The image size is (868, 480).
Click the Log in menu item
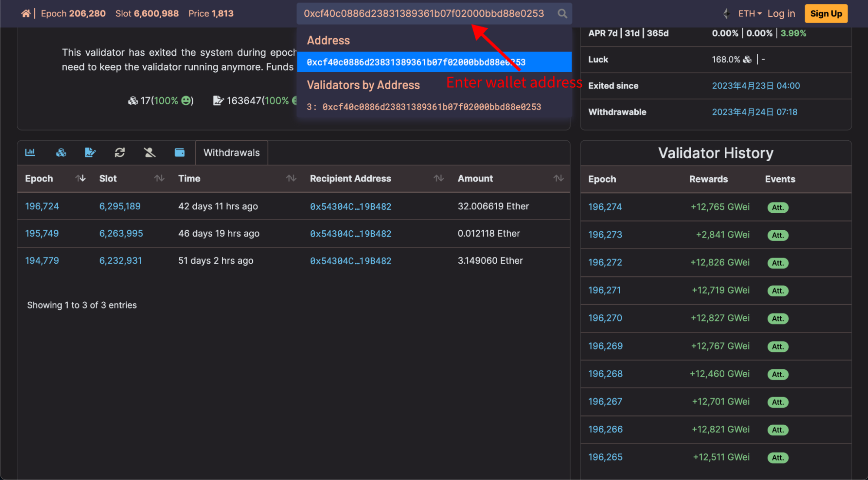[x=781, y=13]
